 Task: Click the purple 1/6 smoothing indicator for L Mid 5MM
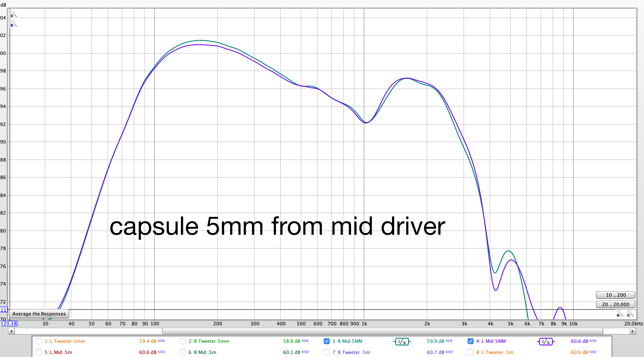(546, 342)
